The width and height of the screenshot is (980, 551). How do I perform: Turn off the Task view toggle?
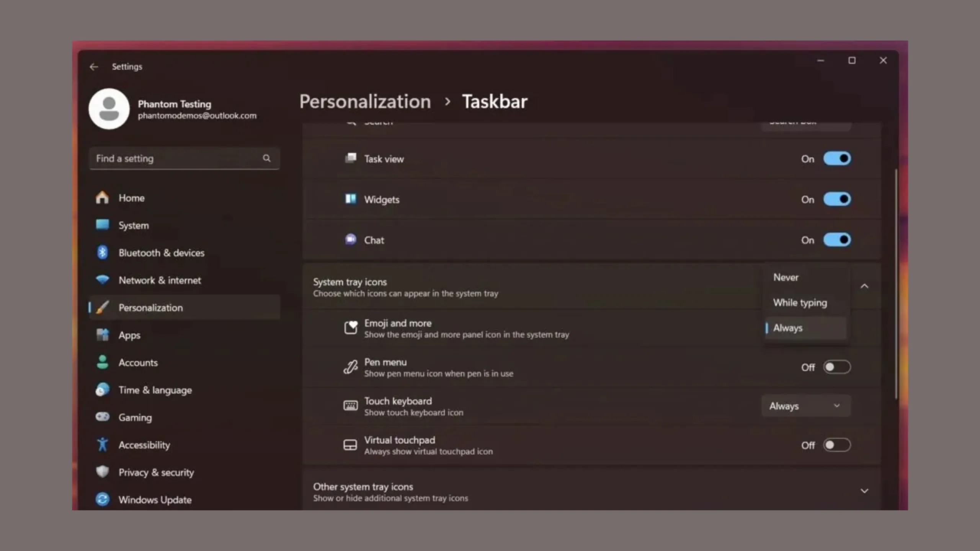[x=837, y=158]
